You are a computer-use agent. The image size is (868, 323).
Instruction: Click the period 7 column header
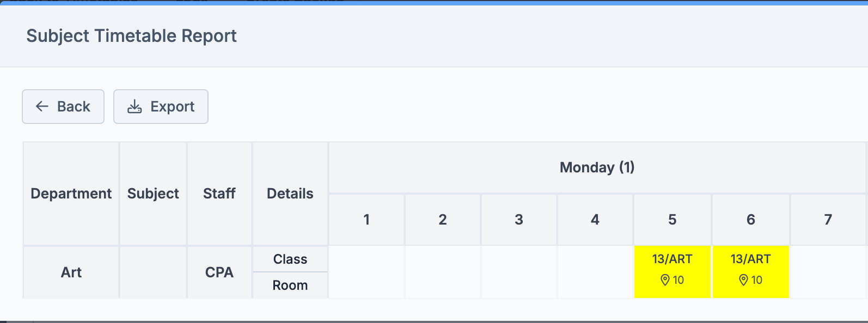click(828, 220)
